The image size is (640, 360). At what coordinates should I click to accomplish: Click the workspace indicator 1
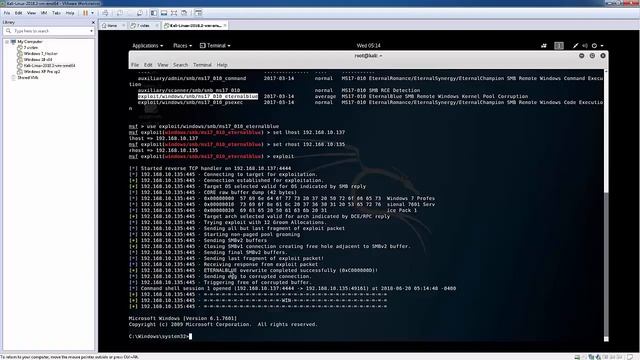(559, 46)
